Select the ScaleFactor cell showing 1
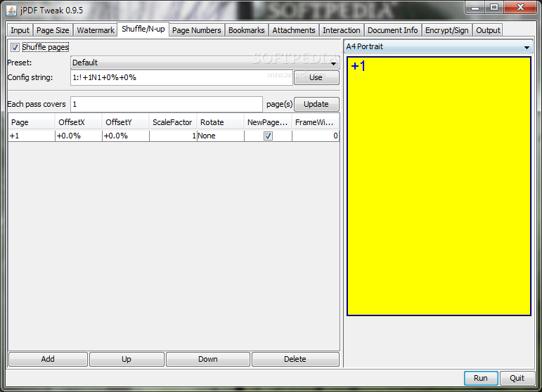This screenshot has width=542, height=392. (173, 136)
